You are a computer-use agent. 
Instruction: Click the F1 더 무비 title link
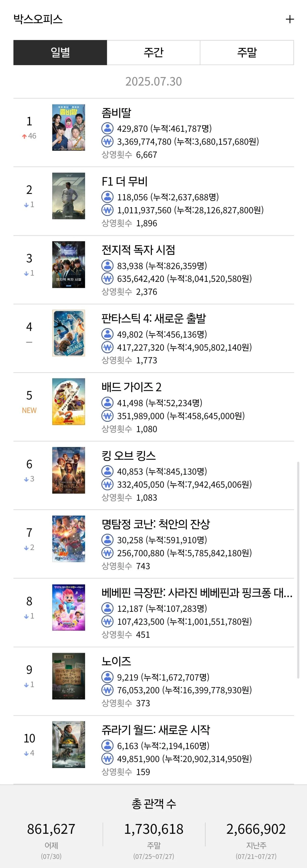124,181
